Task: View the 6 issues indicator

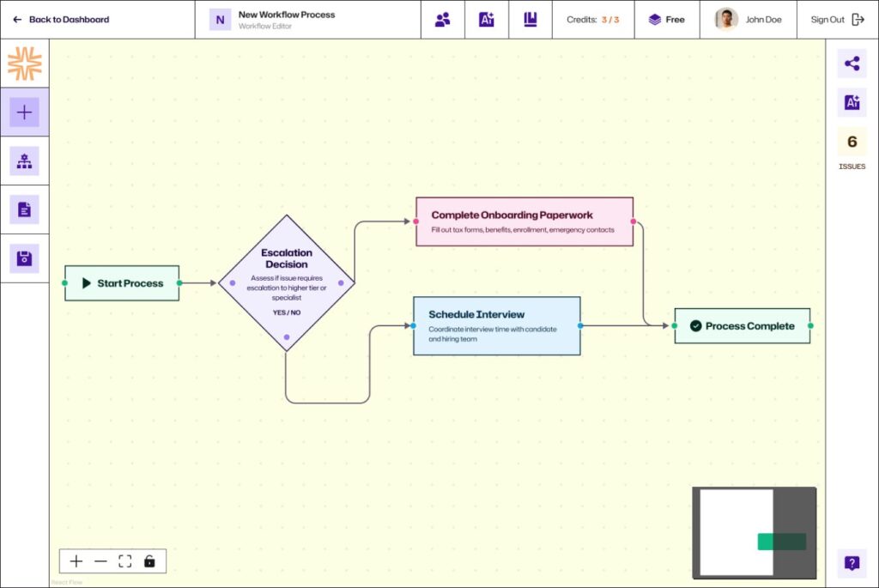Action: coord(852,148)
